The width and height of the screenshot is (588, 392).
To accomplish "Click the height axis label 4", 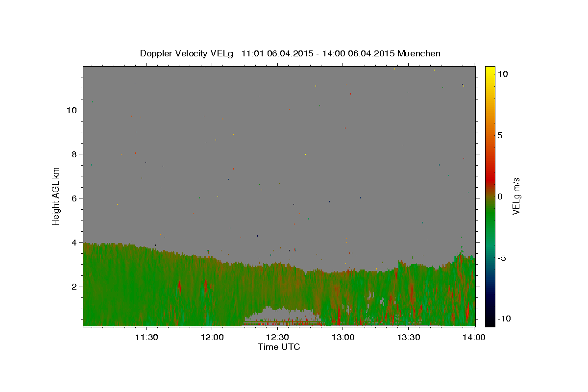I will 74,243.
